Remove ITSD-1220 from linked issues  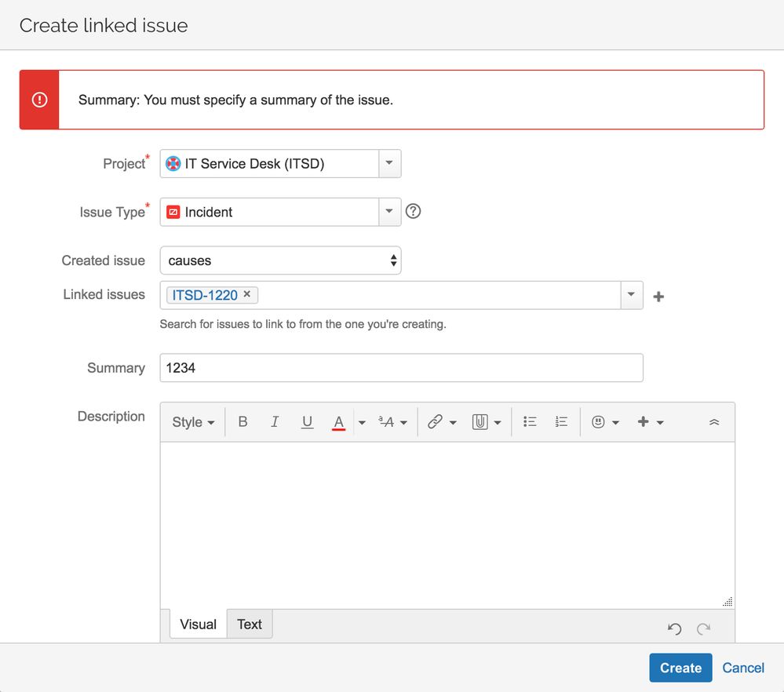coord(247,294)
